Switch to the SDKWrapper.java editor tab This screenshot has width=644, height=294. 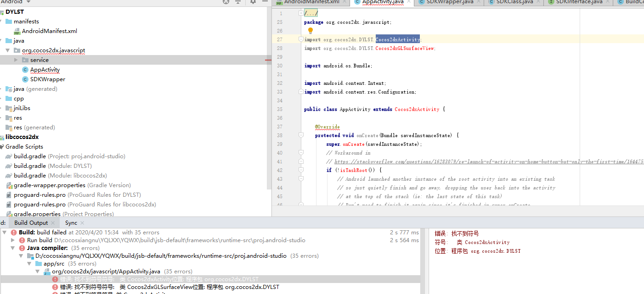coord(449,2)
